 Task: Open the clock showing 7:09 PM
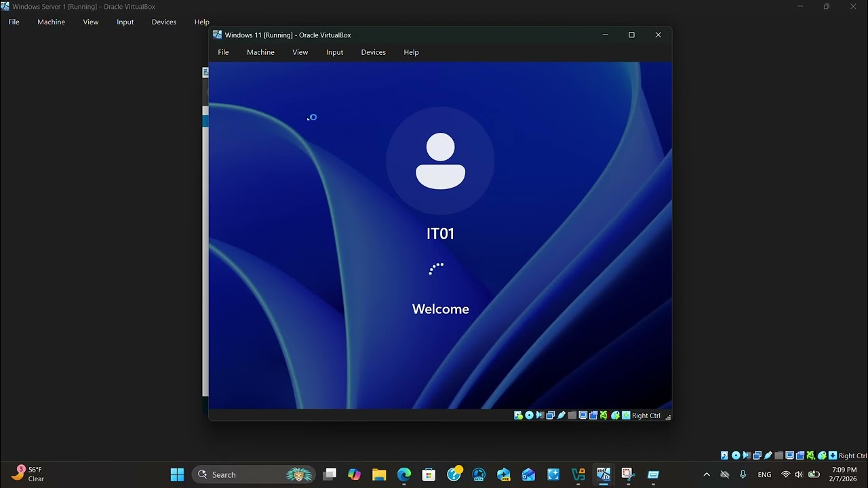[844, 474]
